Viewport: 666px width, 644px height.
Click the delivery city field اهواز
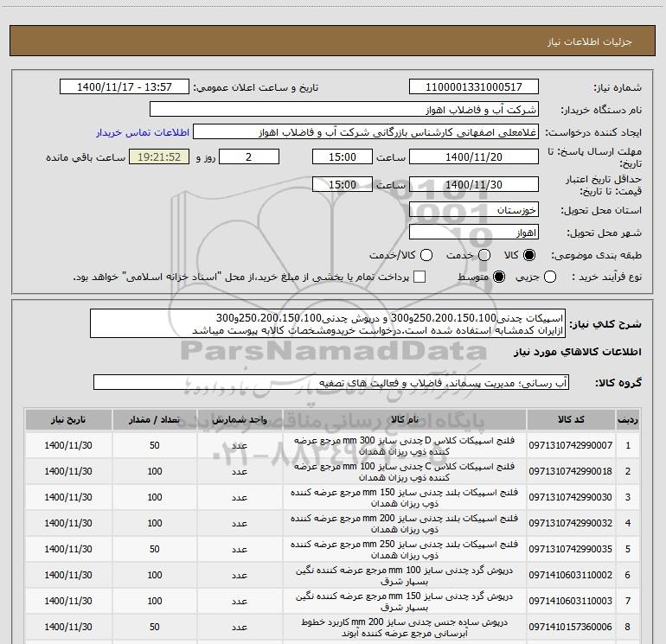[x=474, y=233]
